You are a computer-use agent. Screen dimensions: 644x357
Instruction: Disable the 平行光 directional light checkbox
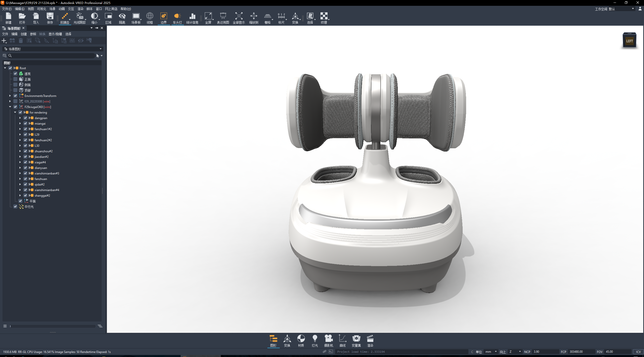pos(15,206)
